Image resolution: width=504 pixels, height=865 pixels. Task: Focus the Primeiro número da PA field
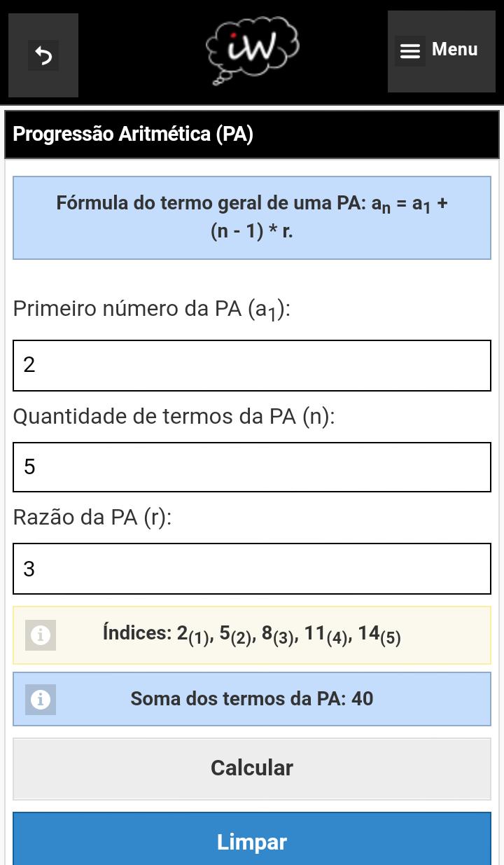coord(252,366)
